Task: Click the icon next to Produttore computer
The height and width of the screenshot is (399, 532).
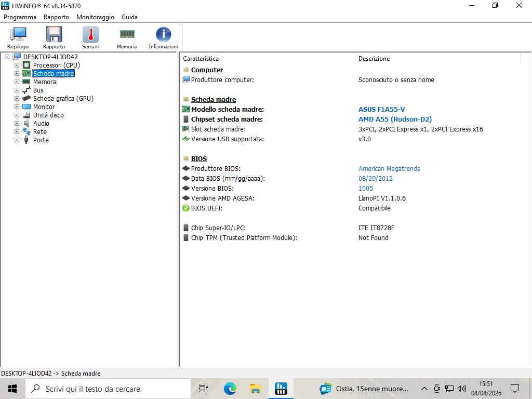Action: coord(185,79)
